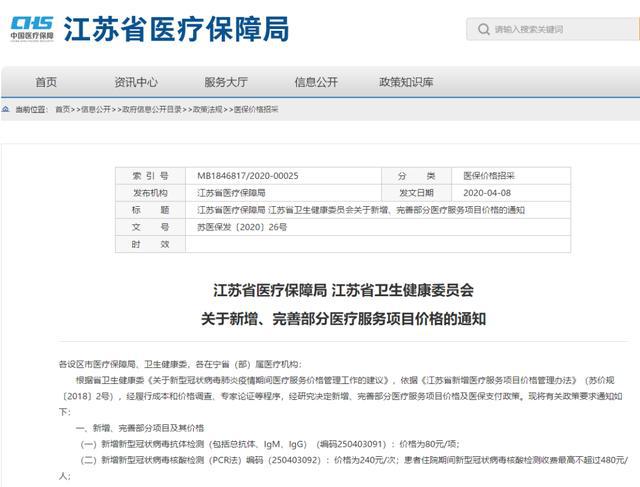Click the home icon beside 当前位置
The height and width of the screenshot is (487, 640).
6,109
